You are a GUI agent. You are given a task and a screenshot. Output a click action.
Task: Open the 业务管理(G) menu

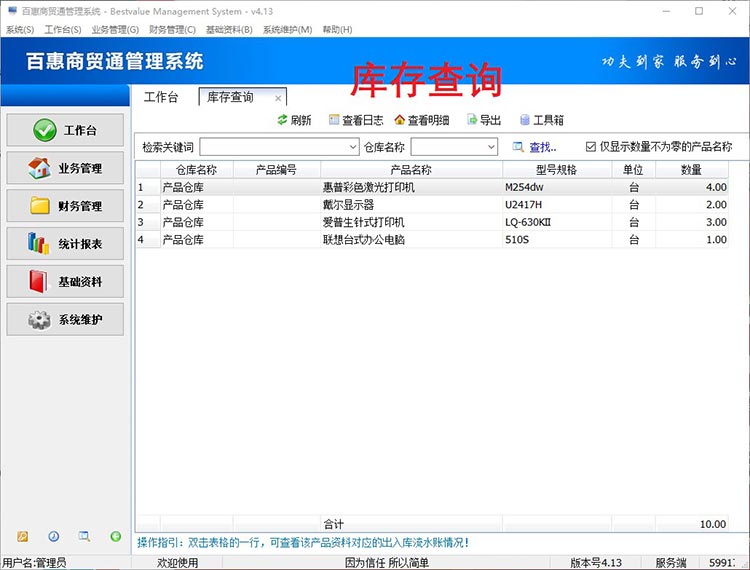coord(115,30)
